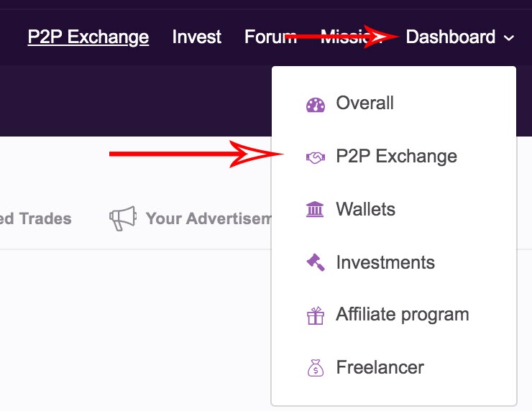Click the Overall speedometer gauge icon
The image size is (532, 411).
[x=315, y=105]
